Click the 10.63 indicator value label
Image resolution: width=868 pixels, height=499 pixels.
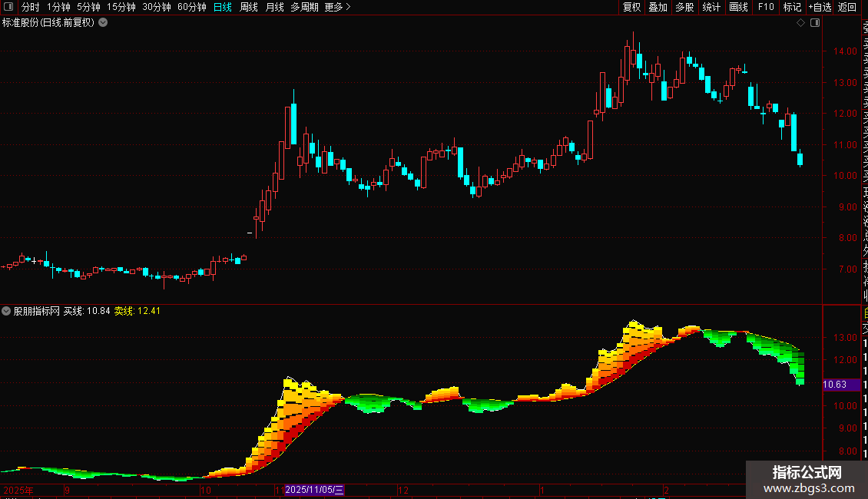(841, 385)
